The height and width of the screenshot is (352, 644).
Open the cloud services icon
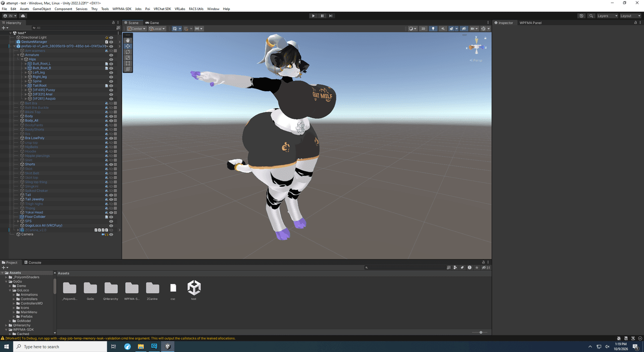[23, 16]
